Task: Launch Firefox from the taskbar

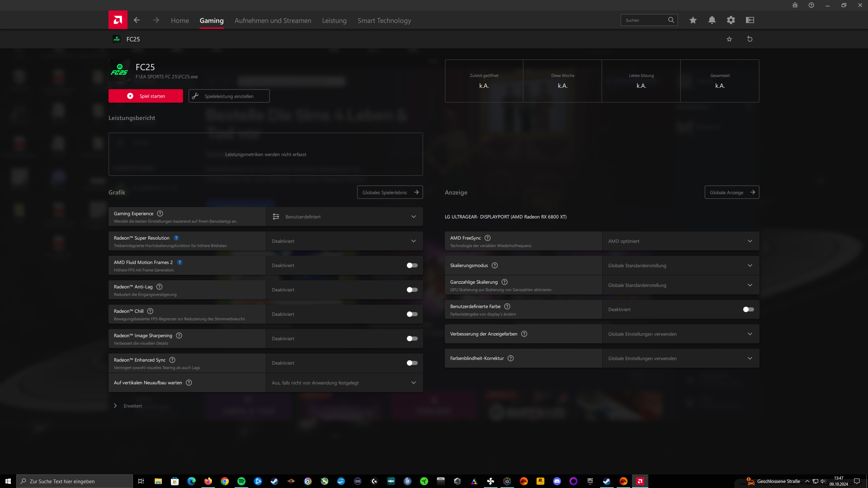Action: pos(208,481)
